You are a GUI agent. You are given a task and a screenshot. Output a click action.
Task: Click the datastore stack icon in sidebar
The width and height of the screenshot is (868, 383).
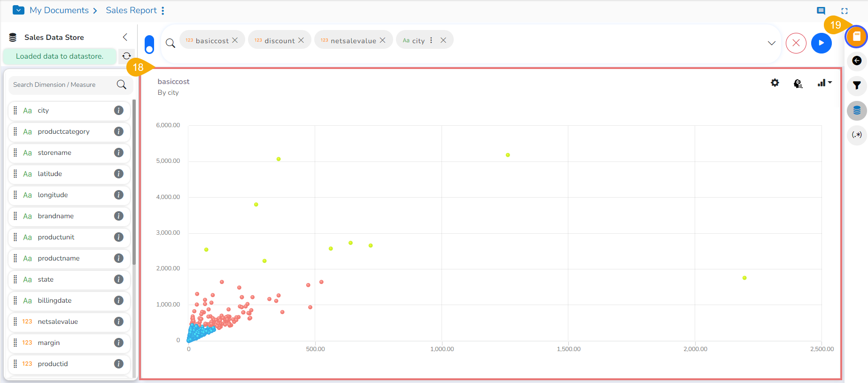[x=857, y=111]
